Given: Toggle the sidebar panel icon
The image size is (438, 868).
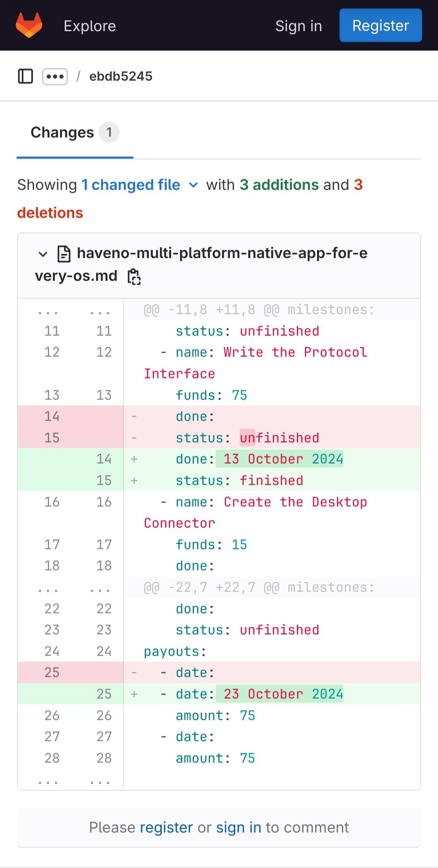Looking at the screenshot, I should [26, 76].
